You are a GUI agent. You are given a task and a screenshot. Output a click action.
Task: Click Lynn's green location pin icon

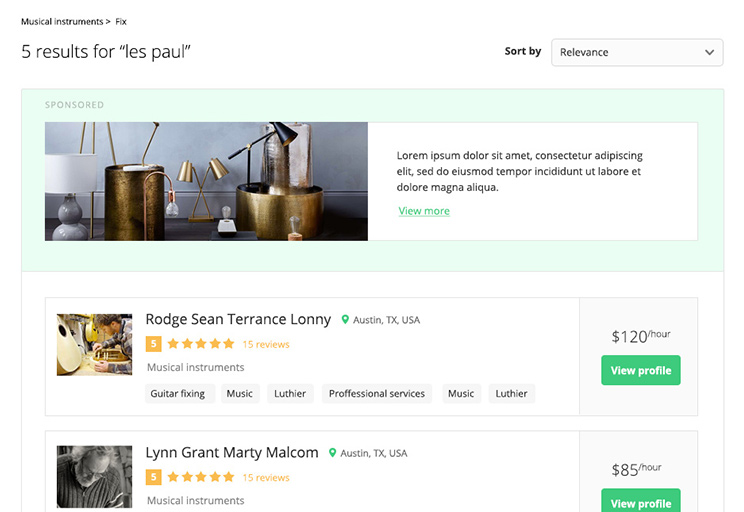333,453
